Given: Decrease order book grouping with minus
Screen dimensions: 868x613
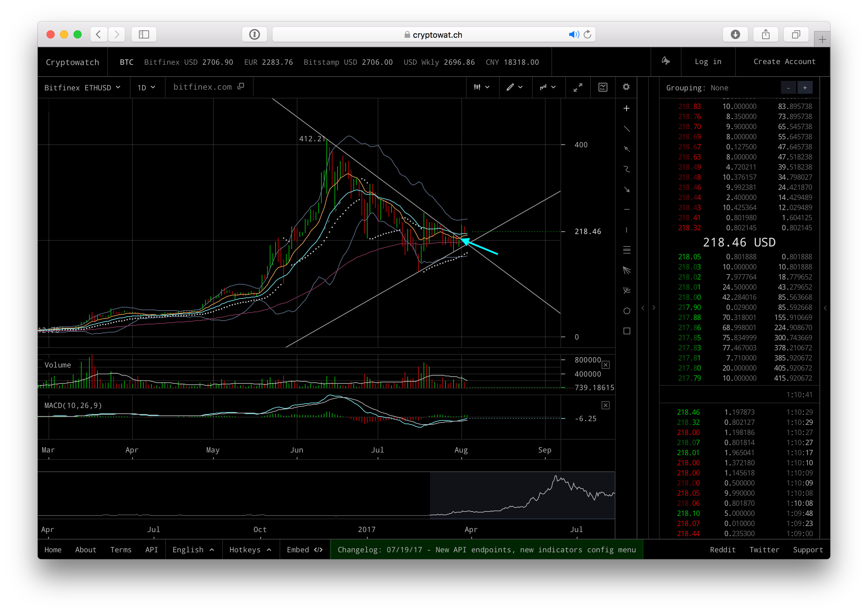Looking at the screenshot, I should (x=788, y=88).
